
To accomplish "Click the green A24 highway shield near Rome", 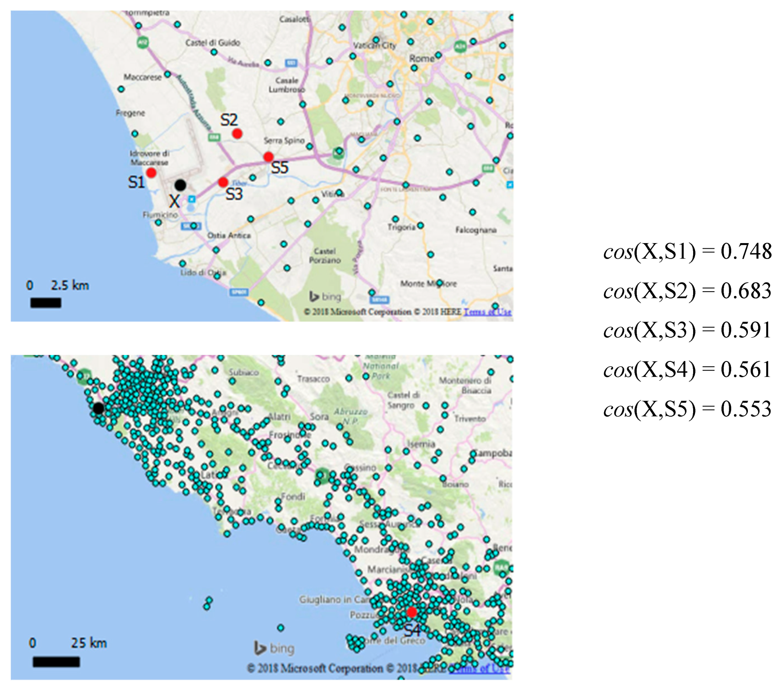I will coord(460,46).
